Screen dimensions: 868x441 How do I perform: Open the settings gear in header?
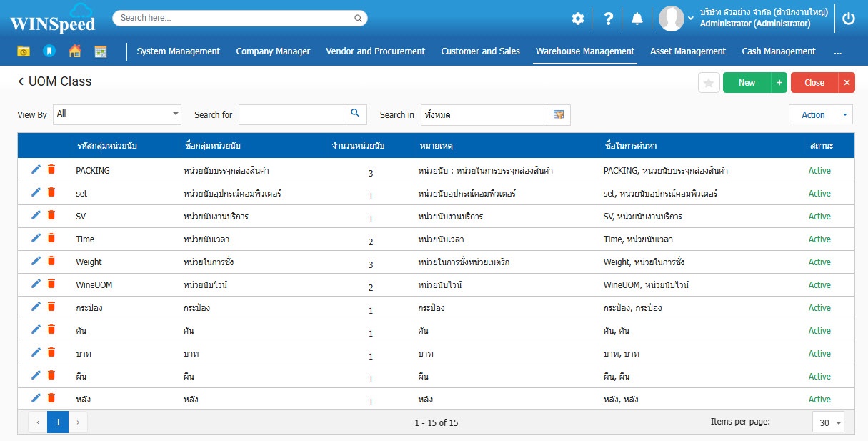pyautogui.click(x=577, y=19)
